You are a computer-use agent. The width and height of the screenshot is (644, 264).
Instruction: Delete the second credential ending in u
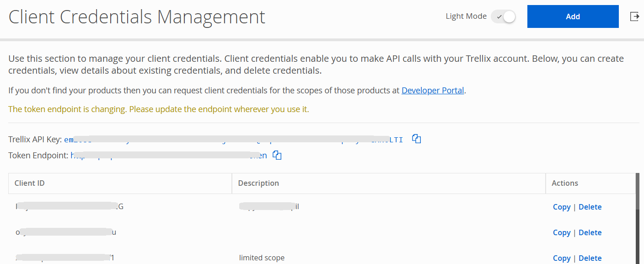tap(590, 232)
